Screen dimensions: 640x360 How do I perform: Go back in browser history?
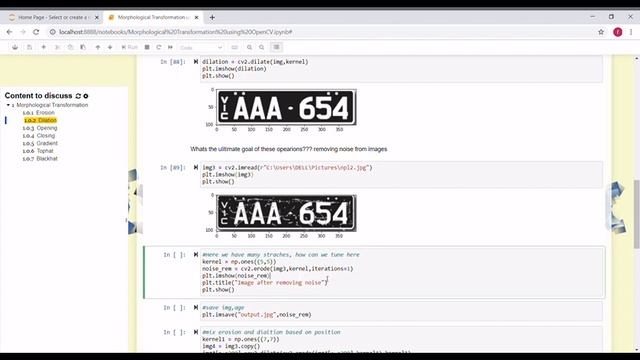point(9,32)
